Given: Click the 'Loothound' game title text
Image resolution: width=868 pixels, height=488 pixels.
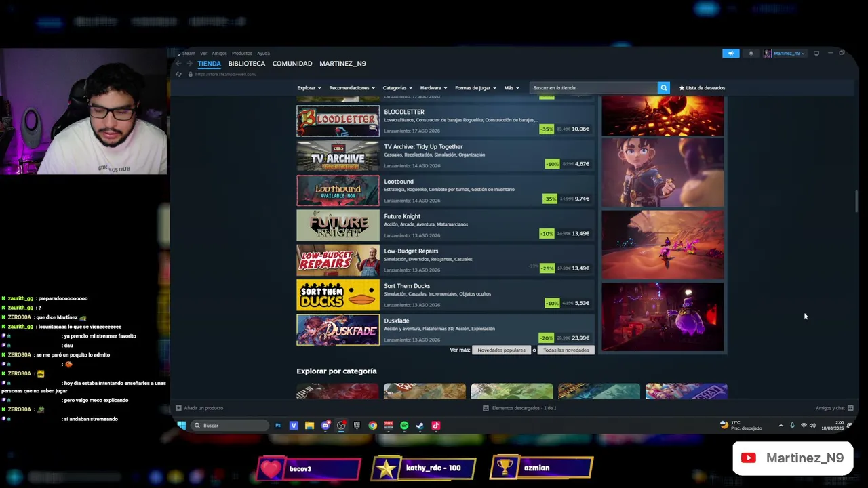Looking at the screenshot, I should (399, 182).
